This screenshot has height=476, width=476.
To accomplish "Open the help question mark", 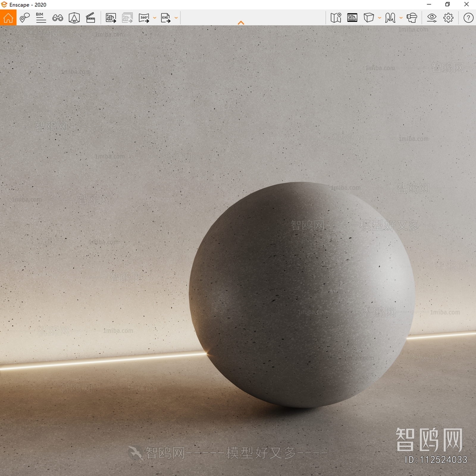I will (468, 18).
